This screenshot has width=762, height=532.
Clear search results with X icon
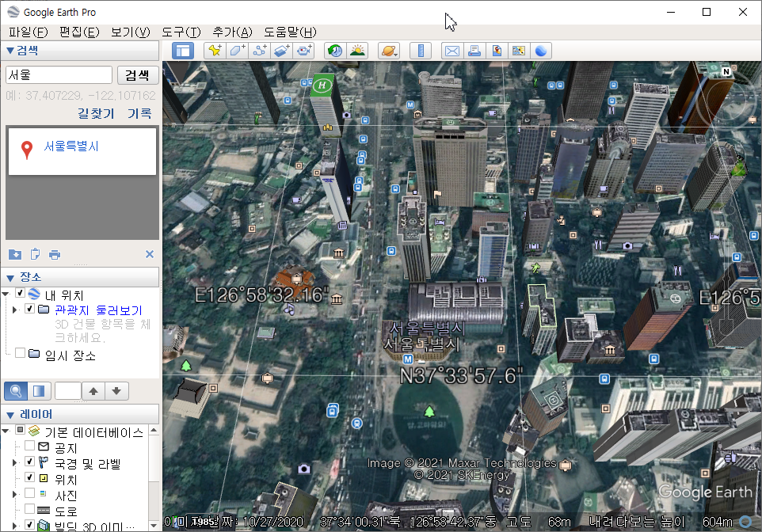point(150,254)
